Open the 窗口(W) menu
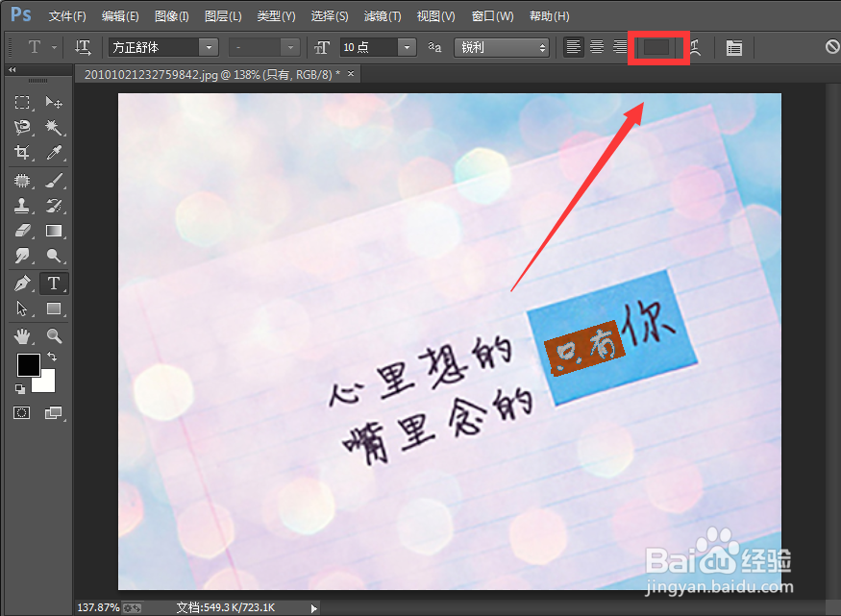841x616 pixels. pyautogui.click(x=492, y=16)
